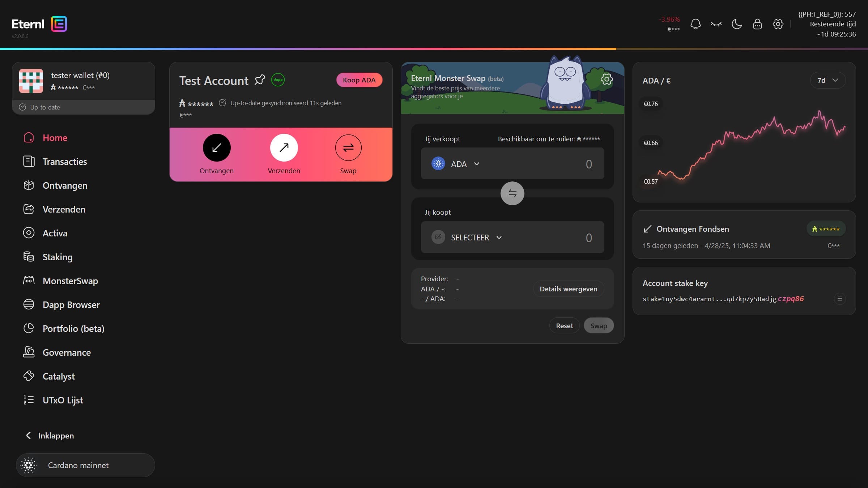Click the green dapp connection icon
This screenshot has height=488, width=868.
tap(278, 80)
